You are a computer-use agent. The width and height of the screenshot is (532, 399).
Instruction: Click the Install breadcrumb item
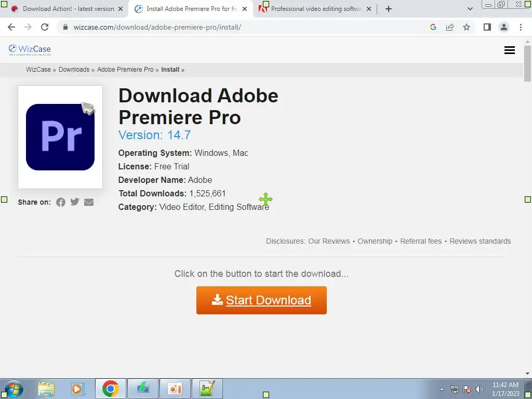170,70
